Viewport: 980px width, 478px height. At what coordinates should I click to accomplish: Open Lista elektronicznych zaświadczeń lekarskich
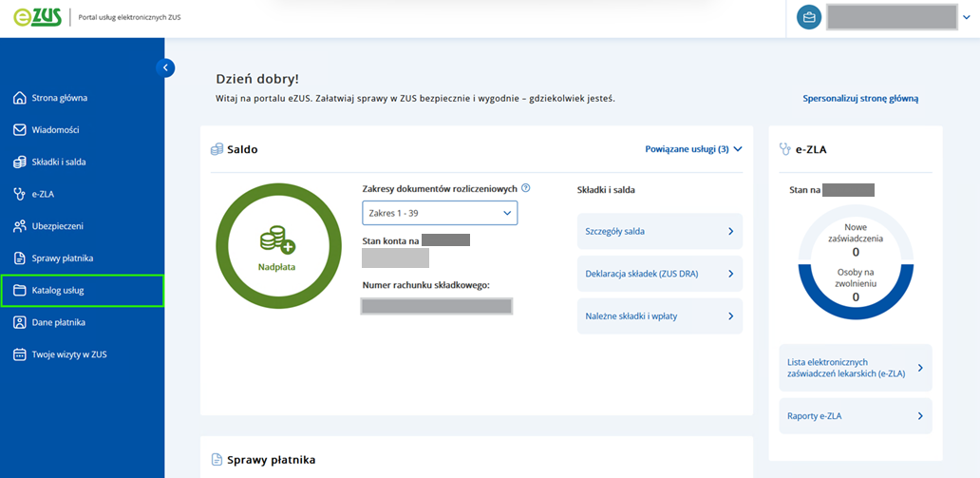tap(855, 368)
